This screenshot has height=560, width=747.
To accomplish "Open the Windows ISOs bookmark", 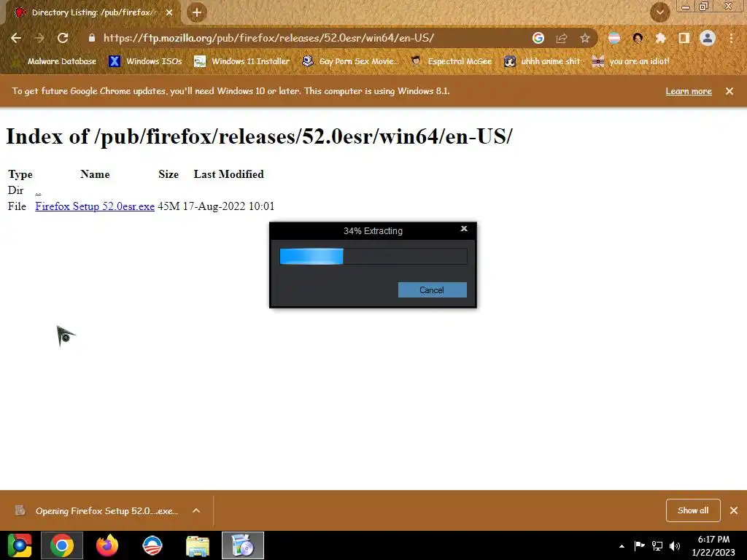I will [145, 61].
